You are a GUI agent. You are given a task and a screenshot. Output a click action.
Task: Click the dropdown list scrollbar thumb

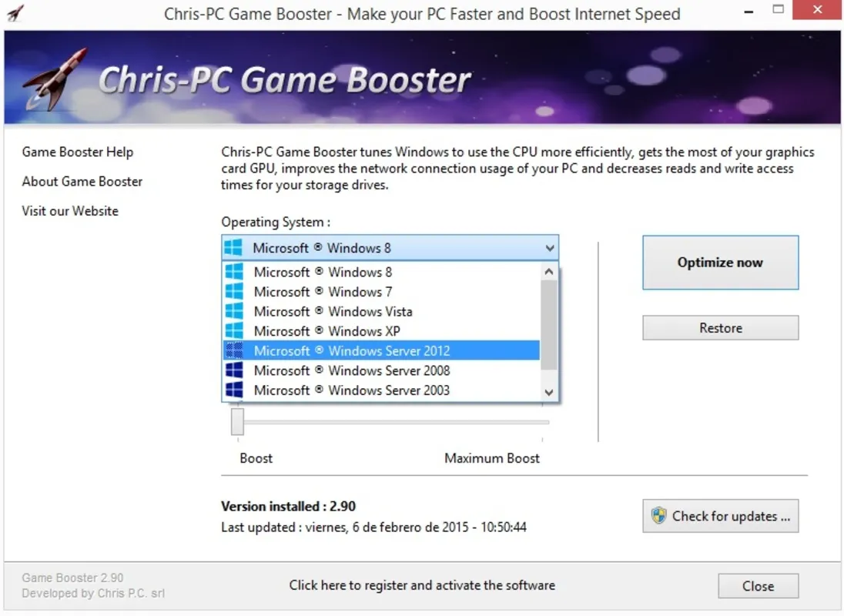[548, 325]
